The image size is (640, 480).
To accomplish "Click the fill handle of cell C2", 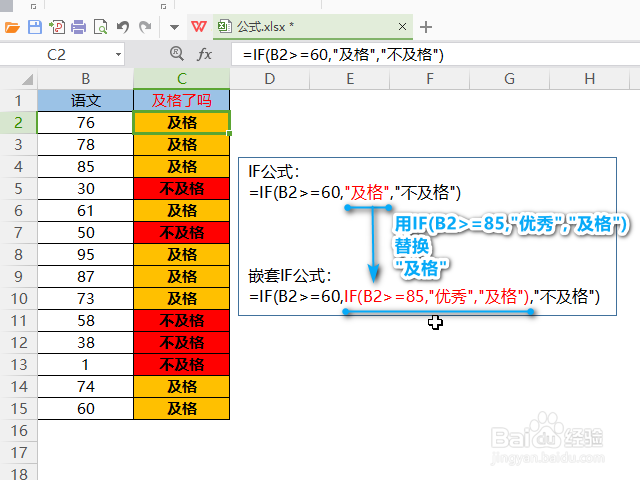I will tap(229, 133).
